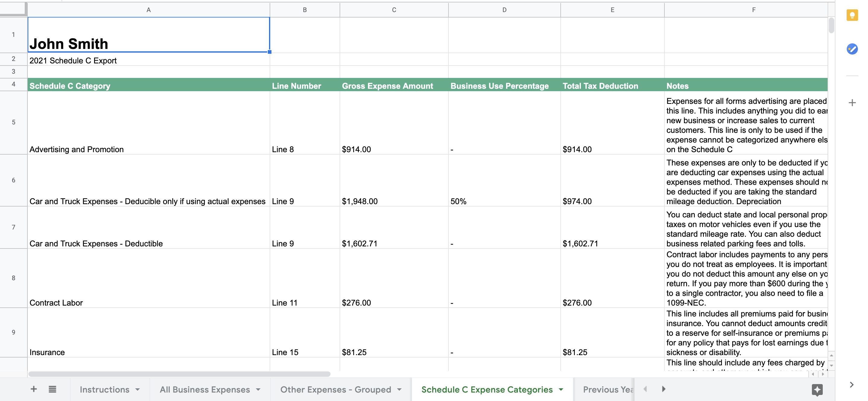Screen dimensions: 868x401
Task: Switch to All Business Expenses tab
Action: click(204, 390)
